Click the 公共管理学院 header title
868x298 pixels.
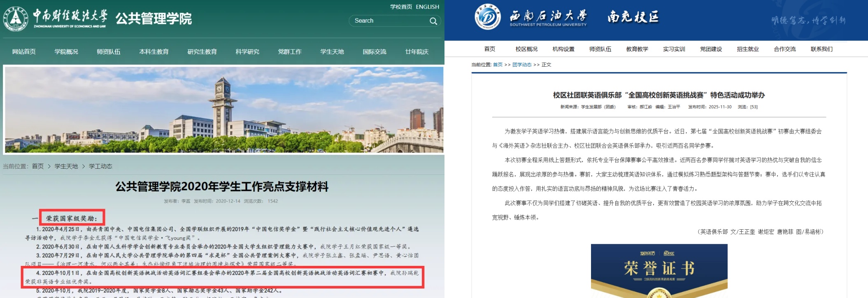pyautogui.click(x=154, y=19)
